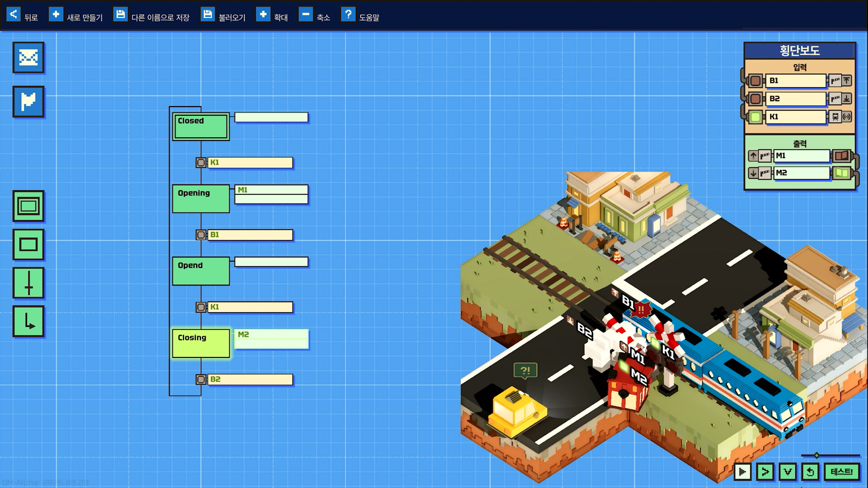Toggle the M2 output indicator

coord(842,173)
